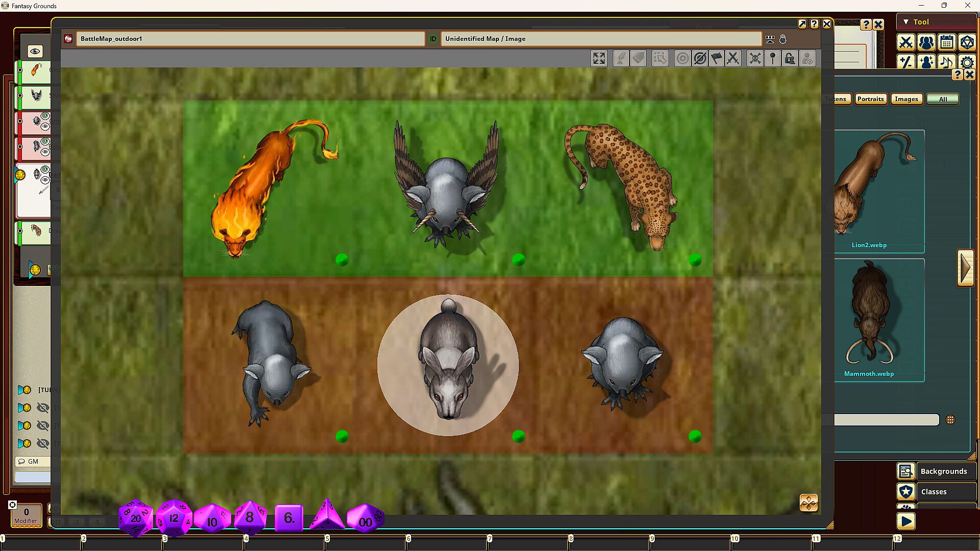Open the pop-out link icon on map window

[x=802, y=24]
